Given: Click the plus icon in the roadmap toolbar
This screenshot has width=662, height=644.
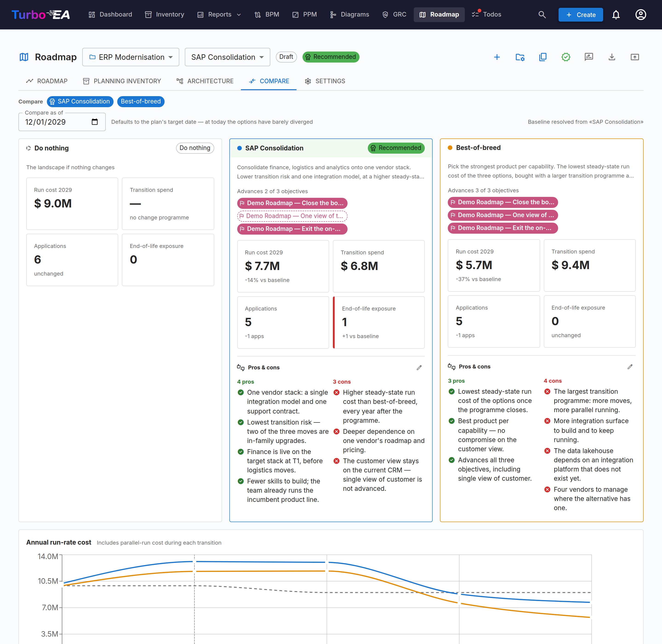Looking at the screenshot, I should (x=497, y=57).
